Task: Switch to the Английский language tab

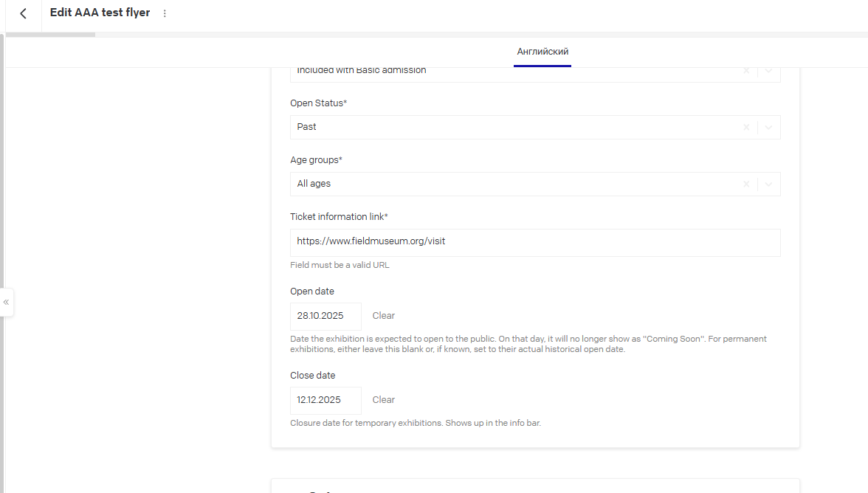Action: (542, 52)
